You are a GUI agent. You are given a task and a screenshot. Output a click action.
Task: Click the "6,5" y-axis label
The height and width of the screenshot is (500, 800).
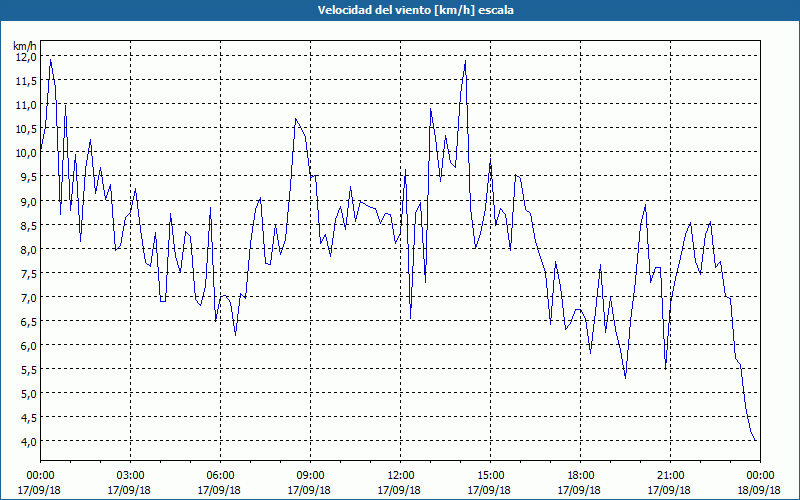point(28,321)
